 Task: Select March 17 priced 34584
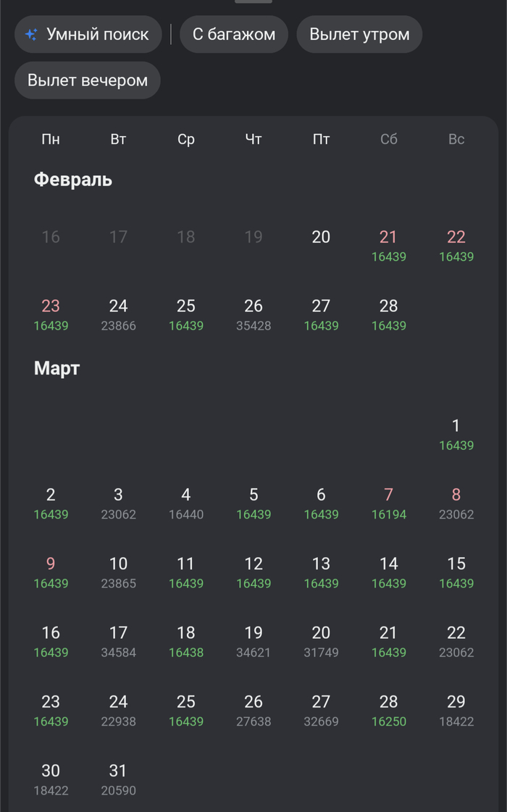[118, 641]
